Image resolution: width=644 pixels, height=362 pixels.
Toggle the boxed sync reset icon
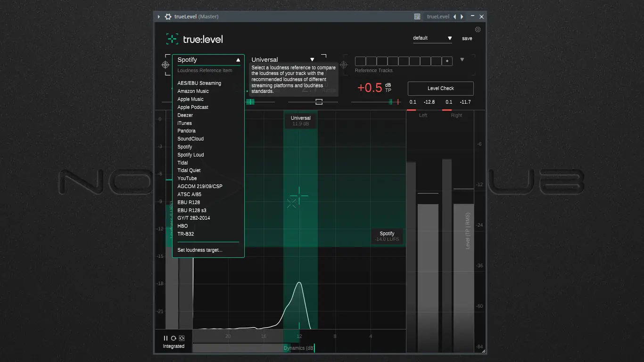click(x=182, y=338)
